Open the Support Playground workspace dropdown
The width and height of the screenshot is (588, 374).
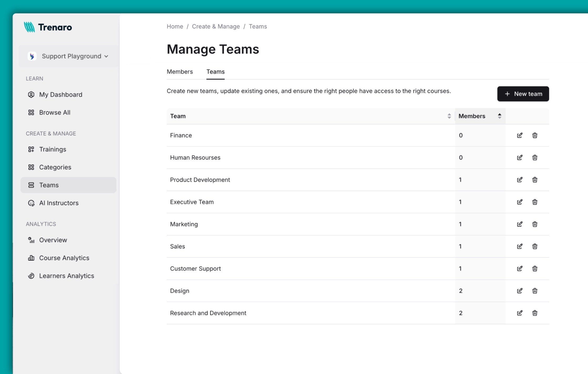coord(68,56)
